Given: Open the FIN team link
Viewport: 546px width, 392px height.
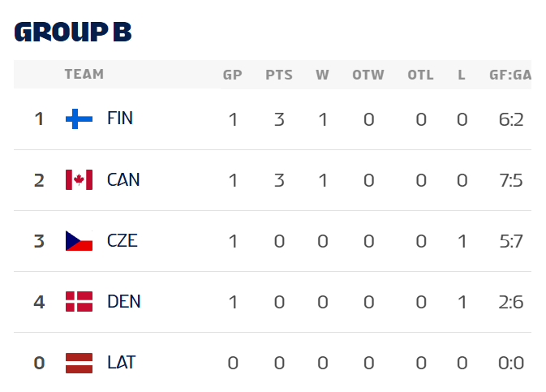Looking at the screenshot, I should click(120, 118).
